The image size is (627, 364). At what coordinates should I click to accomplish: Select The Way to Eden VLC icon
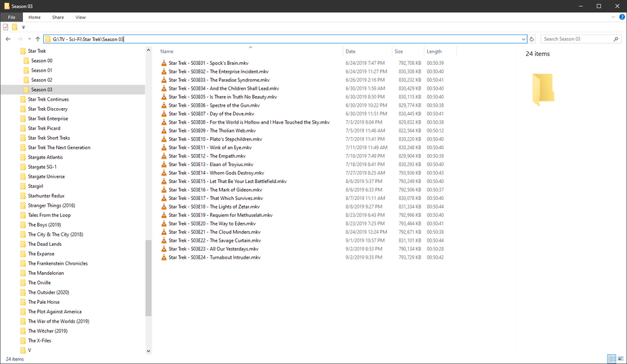[x=164, y=224]
